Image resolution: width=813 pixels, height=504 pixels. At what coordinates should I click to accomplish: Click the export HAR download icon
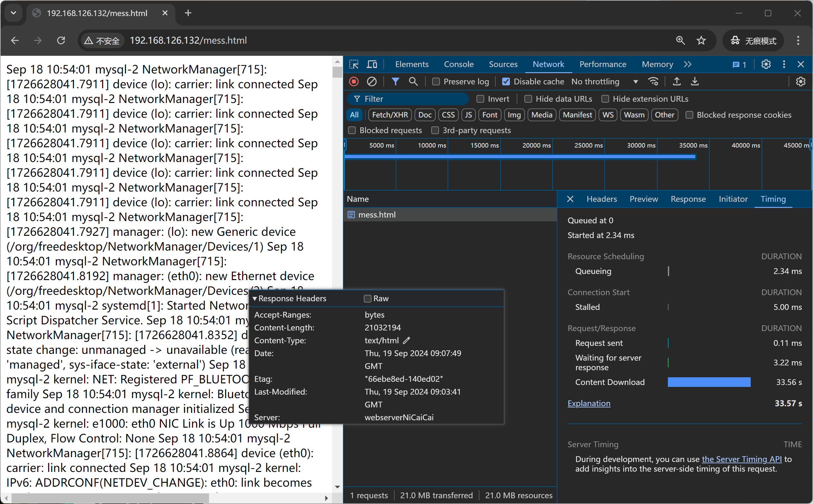pyautogui.click(x=695, y=82)
